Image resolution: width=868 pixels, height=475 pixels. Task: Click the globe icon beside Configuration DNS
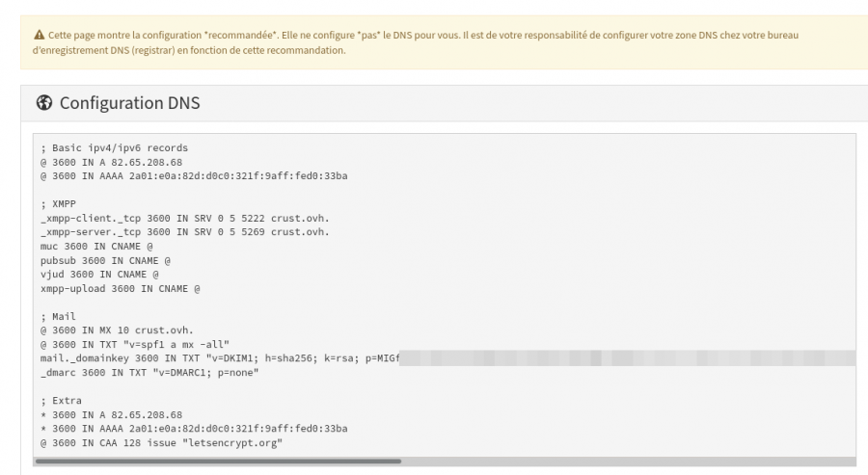44,105
